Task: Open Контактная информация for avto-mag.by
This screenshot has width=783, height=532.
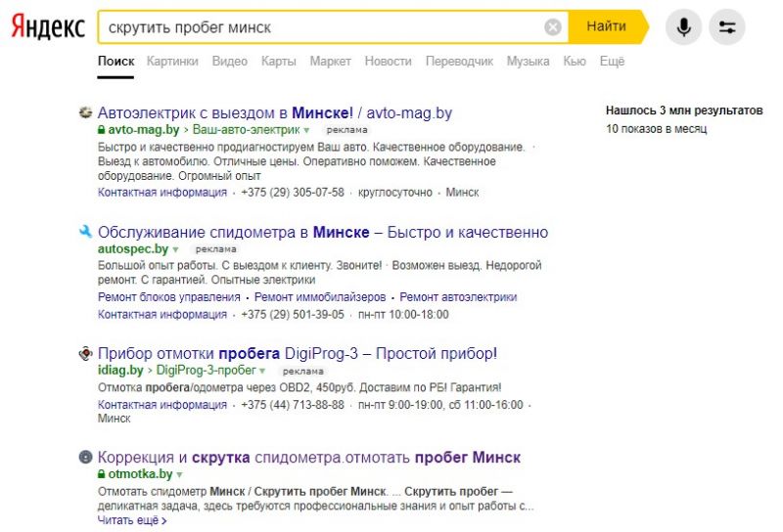Action: coord(162,193)
